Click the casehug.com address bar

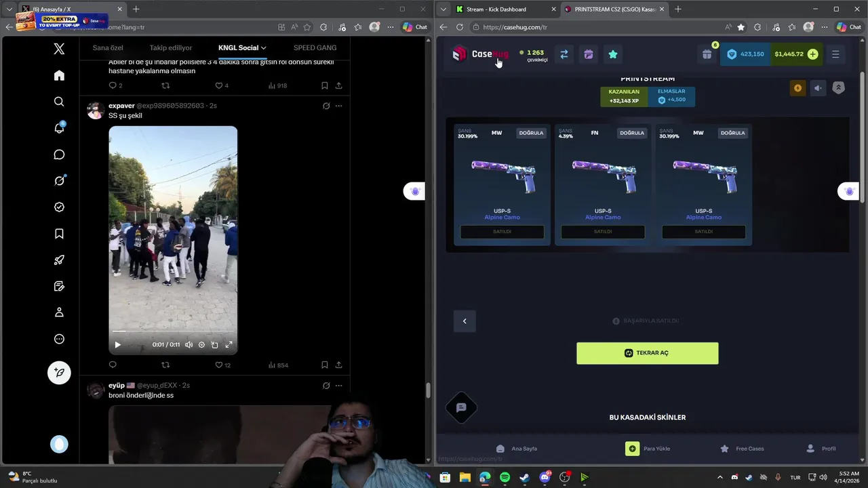point(597,27)
